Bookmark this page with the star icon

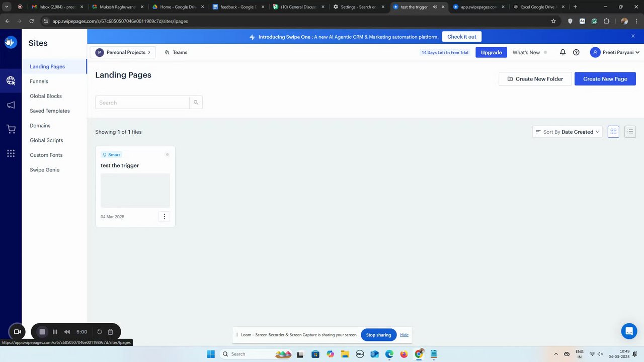click(553, 21)
